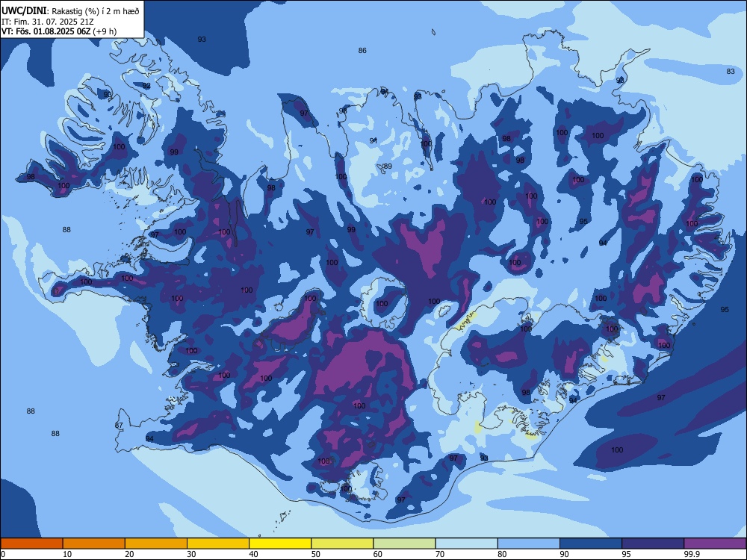Viewport: 747px width, 560px height.
Task: Click the legend tick label '70'
Action: [x=440, y=554]
